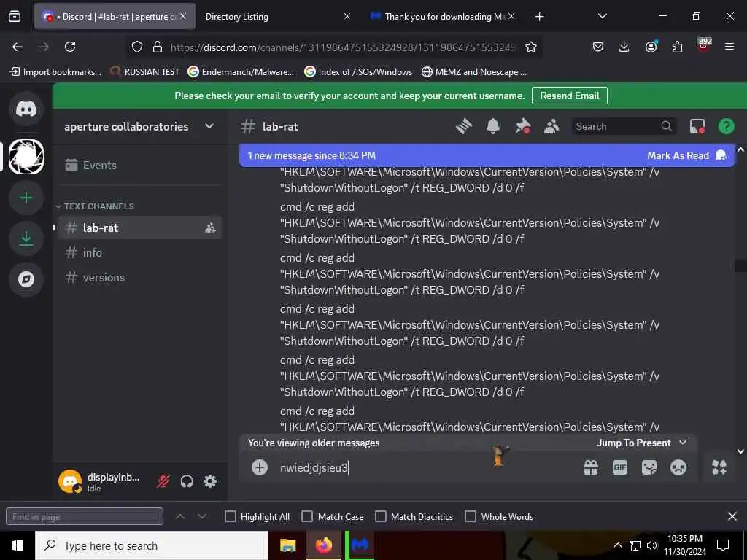Click the Firefox reload page button
The height and width of the screenshot is (560, 747).
click(x=70, y=47)
